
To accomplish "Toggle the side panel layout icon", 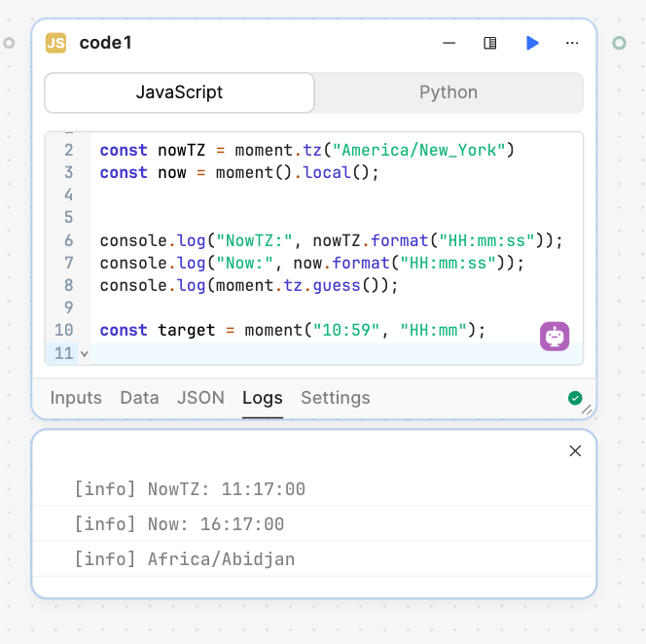I will coord(490,43).
